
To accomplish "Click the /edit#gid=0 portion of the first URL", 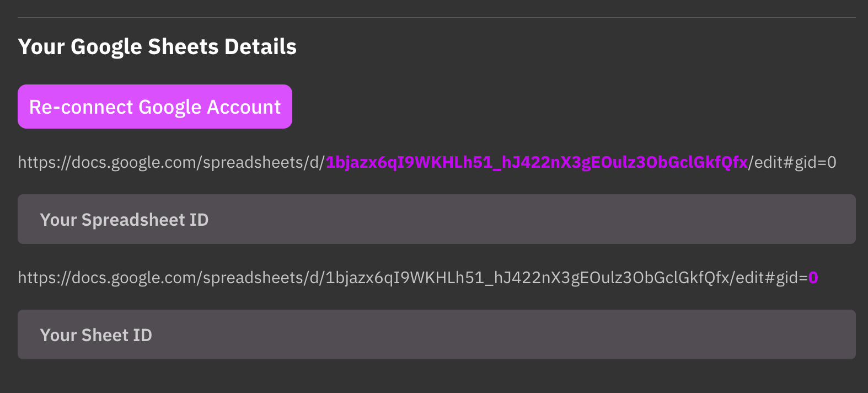I will pos(793,162).
